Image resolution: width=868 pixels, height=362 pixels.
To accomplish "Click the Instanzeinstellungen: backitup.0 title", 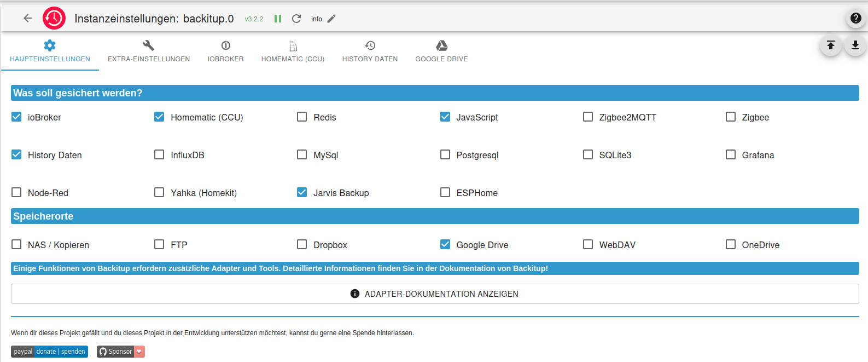I will pyautogui.click(x=154, y=19).
